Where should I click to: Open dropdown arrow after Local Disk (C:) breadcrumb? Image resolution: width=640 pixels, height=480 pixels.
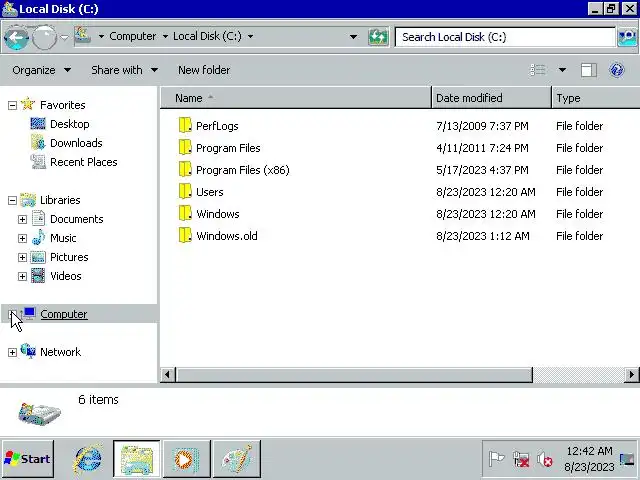pyautogui.click(x=250, y=36)
